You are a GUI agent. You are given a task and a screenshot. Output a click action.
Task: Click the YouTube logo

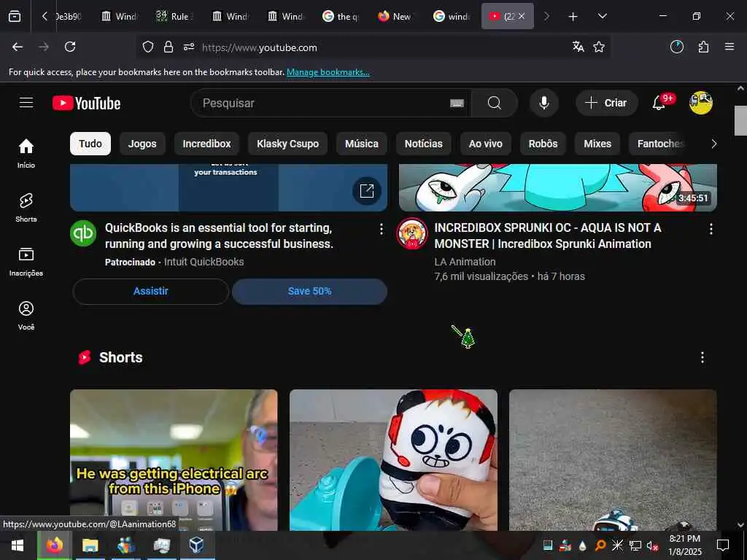tap(86, 103)
